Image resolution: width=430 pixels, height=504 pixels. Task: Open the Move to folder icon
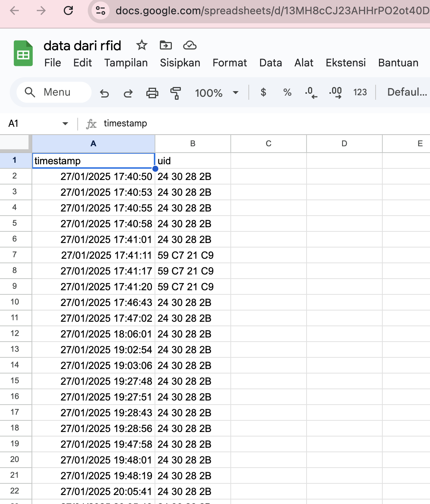pyautogui.click(x=165, y=45)
